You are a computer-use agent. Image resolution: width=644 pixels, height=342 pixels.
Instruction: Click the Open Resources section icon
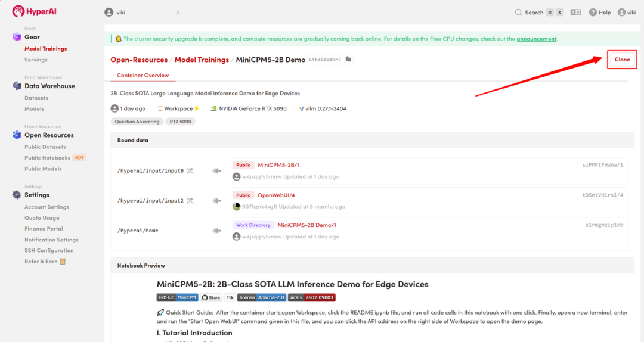(x=17, y=135)
